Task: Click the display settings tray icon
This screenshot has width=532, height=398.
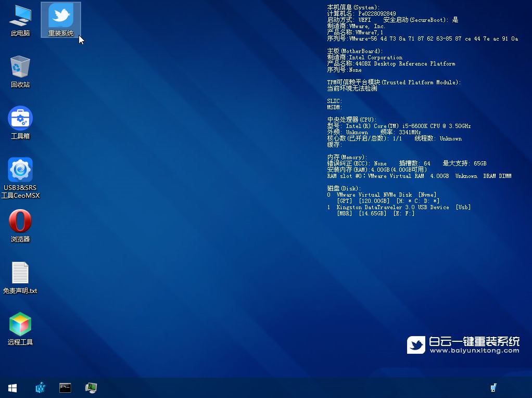Action: coord(493,388)
